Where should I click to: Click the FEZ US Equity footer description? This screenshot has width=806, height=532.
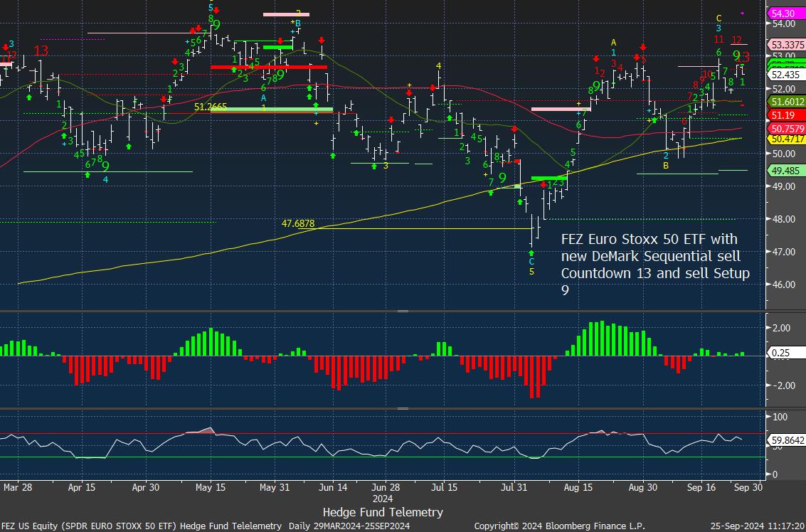(142, 526)
